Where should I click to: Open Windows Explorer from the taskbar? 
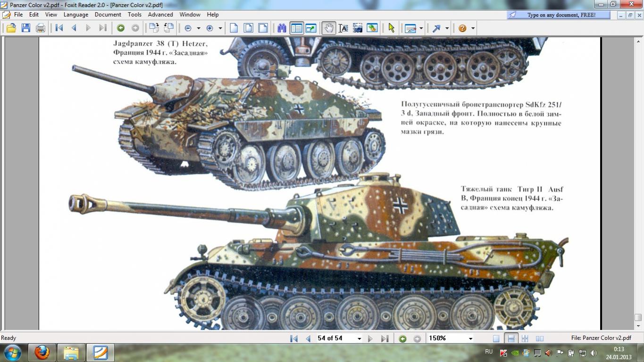71,353
